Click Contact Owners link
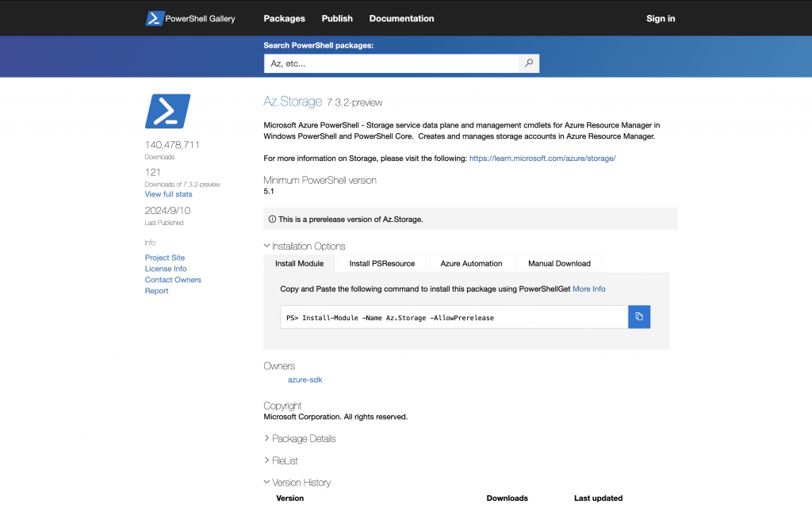The height and width of the screenshot is (508, 812). pos(173,280)
